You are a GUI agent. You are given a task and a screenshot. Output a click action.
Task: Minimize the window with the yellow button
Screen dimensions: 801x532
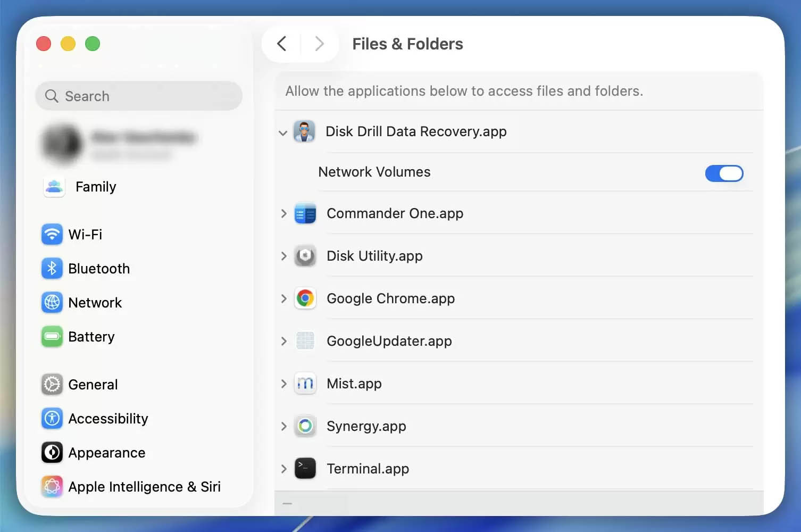click(x=68, y=44)
